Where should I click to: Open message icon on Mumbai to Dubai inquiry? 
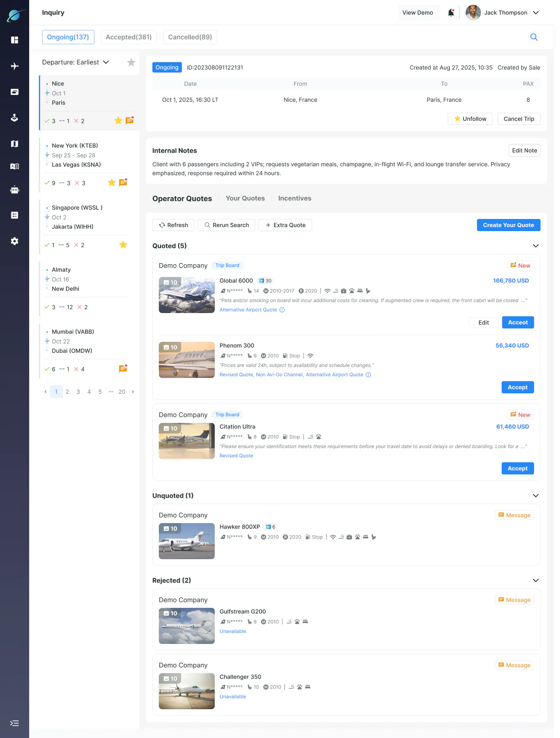click(123, 369)
